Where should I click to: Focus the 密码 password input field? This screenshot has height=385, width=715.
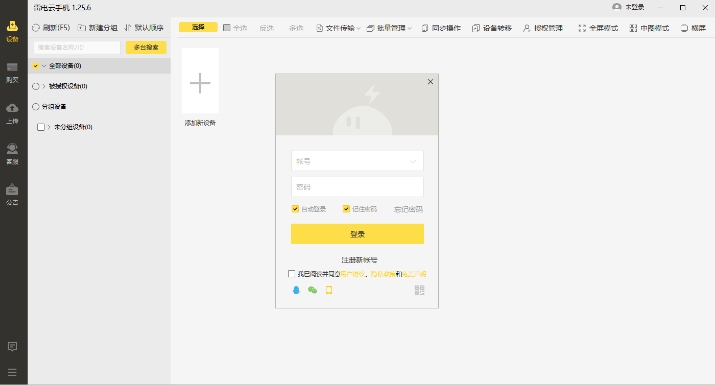pyautogui.click(x=358, y=187)
